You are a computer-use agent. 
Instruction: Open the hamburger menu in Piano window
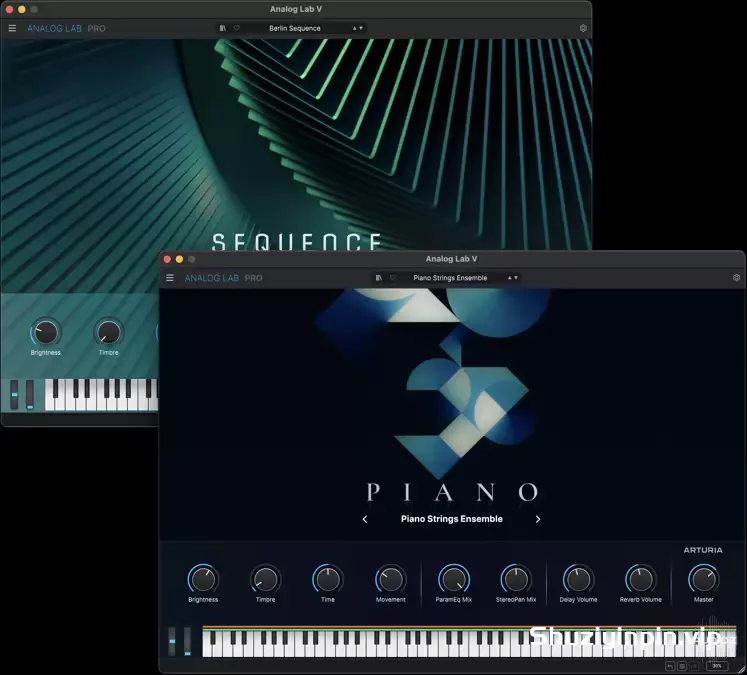pyautogui.click(x=170, y=278)
